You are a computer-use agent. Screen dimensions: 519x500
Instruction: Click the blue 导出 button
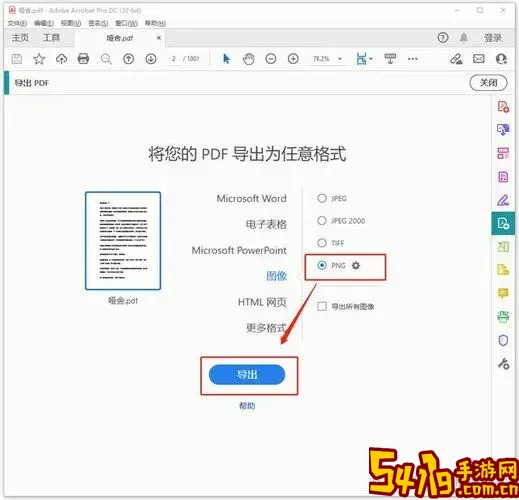(247, 374)
